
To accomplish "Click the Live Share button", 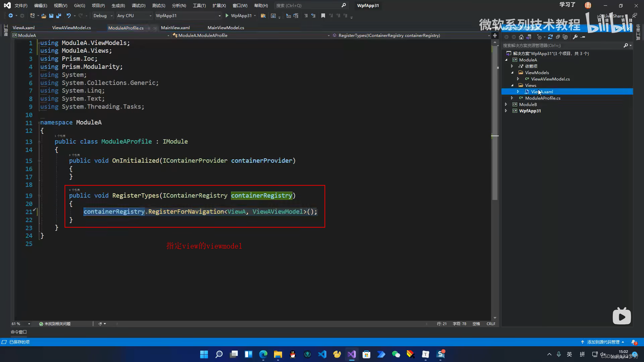I will (x=611, y=16).
